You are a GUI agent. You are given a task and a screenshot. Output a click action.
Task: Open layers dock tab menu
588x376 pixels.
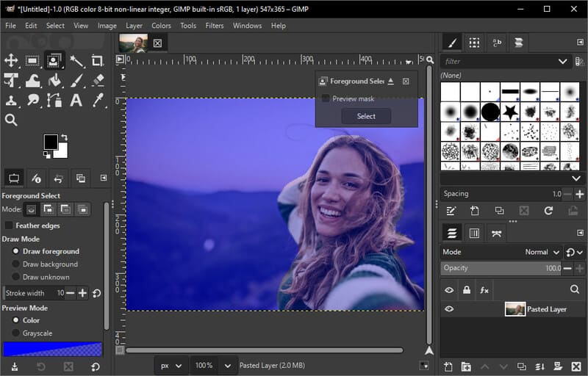(x=580, y=233)
